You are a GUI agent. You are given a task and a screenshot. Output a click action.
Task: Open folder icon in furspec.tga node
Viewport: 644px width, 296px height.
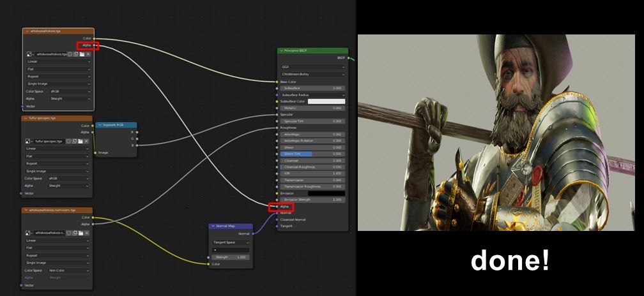[x=80, y=141]
